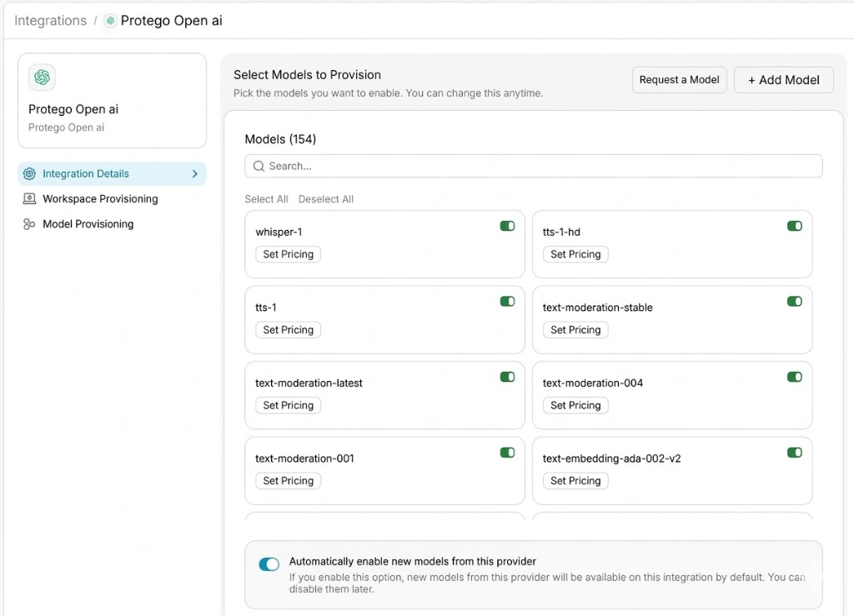Click Deselect All models link
This screenshot has width=854, height=616.
tap(326, 199)
